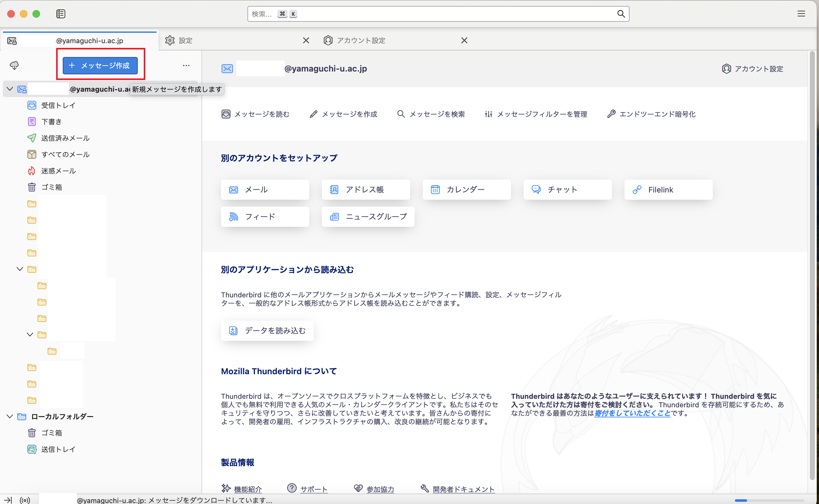Select the yamaguchi-u.ac.jp mail tab
Screen dimensions: 819x504
79,40
